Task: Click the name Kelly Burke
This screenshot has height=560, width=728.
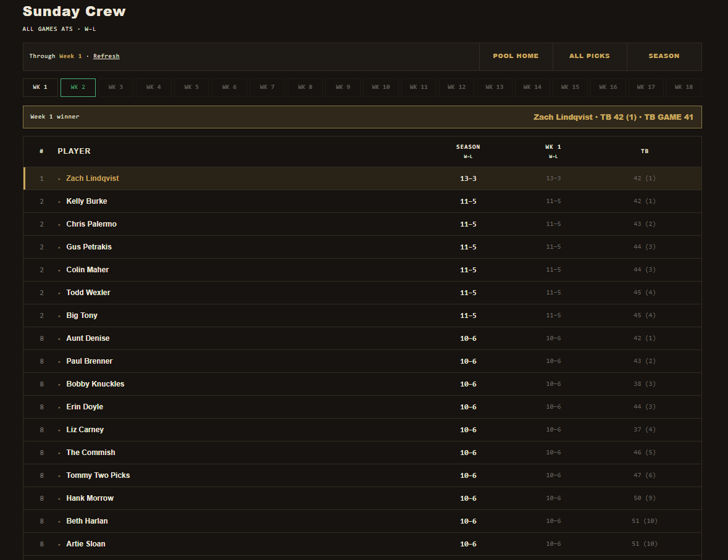Action: click(x=87, y=201)
